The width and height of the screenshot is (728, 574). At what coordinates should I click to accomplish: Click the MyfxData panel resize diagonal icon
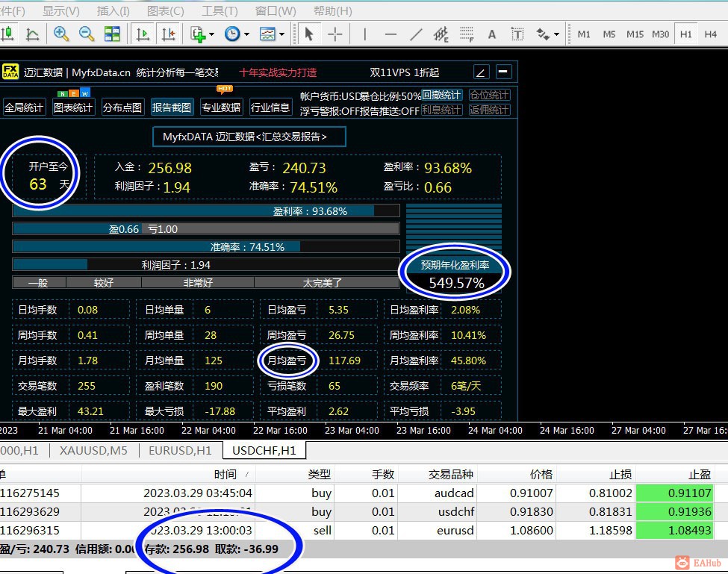[481, 72]
